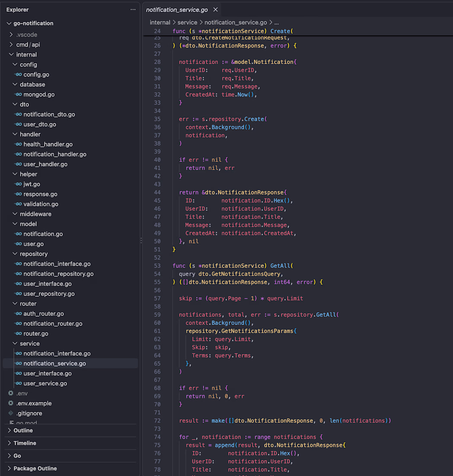
Task: Click Go icon beside user_handler.go
Action: [19, 164]
